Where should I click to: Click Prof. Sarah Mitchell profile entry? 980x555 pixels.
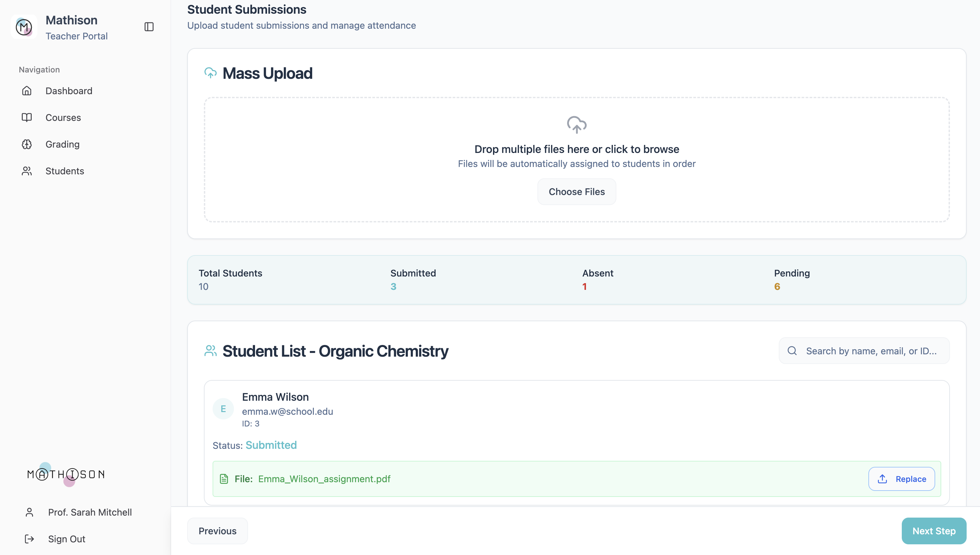point(90,512)
